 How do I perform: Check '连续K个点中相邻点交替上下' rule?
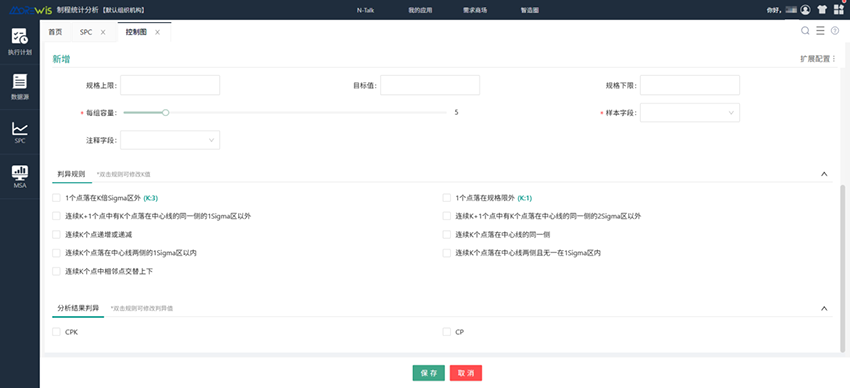point(56,271)
